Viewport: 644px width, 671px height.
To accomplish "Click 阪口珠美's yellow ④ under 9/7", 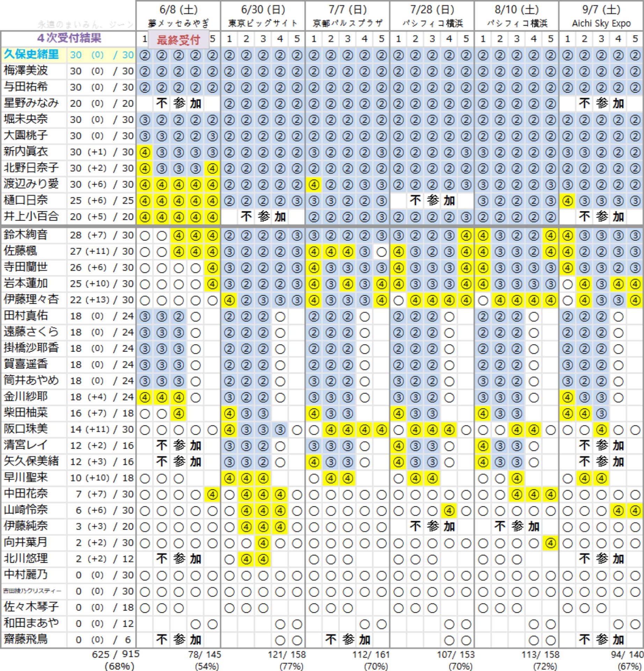I will [x=601, y=430].
